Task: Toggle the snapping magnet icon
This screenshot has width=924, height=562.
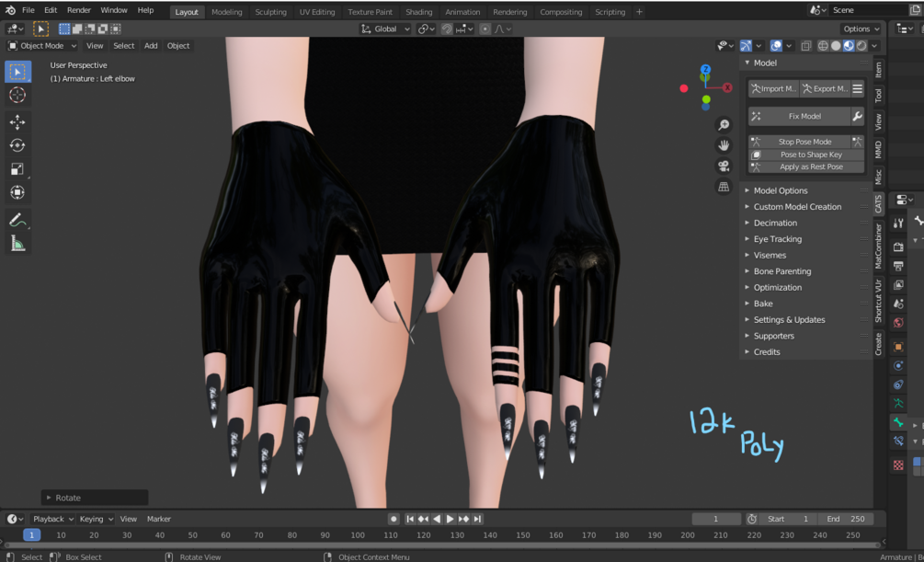Action: pyautogui.click(x=447, y=29)
